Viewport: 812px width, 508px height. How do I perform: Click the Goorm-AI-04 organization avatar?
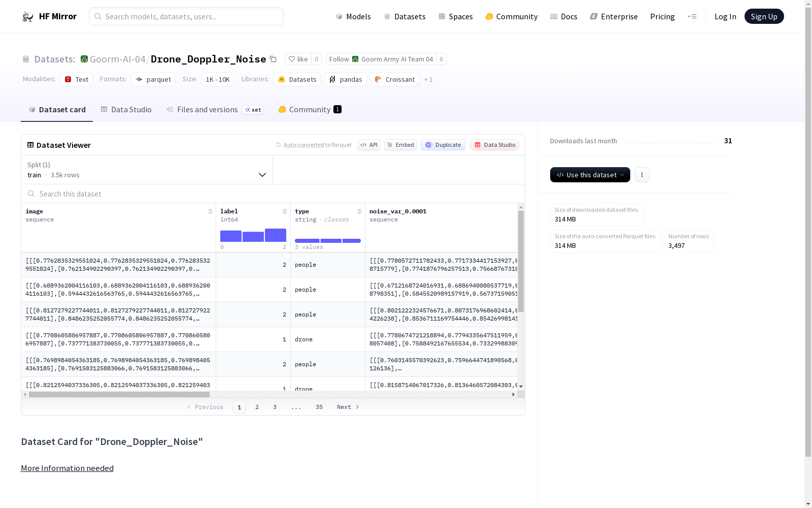(x=84, y=59)
